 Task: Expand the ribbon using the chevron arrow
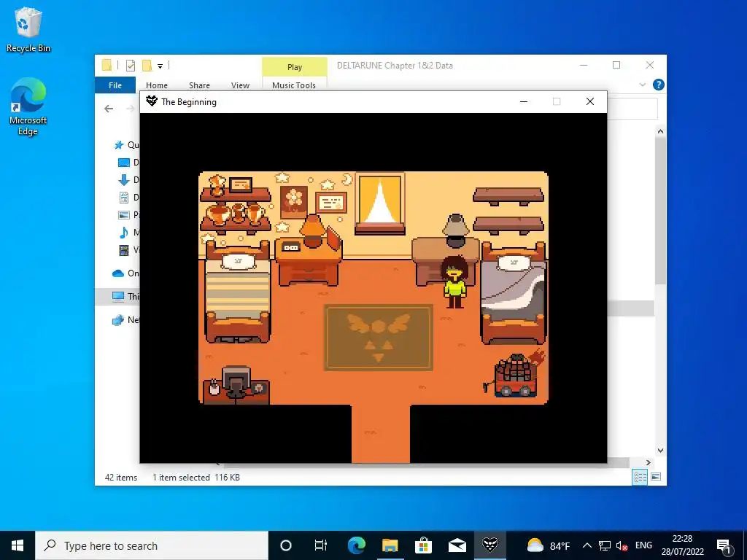(642, 85)
